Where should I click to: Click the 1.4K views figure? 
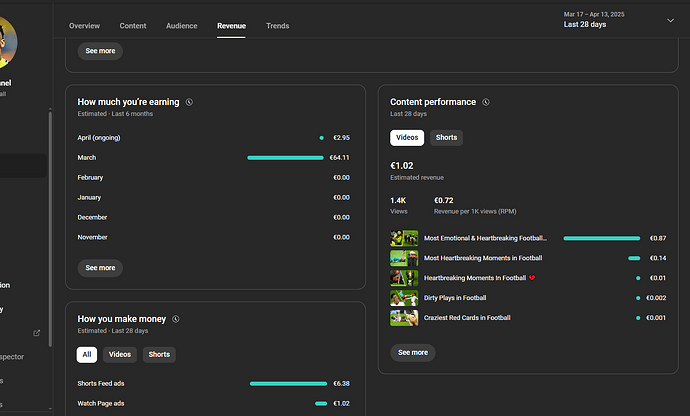point(398,201)
